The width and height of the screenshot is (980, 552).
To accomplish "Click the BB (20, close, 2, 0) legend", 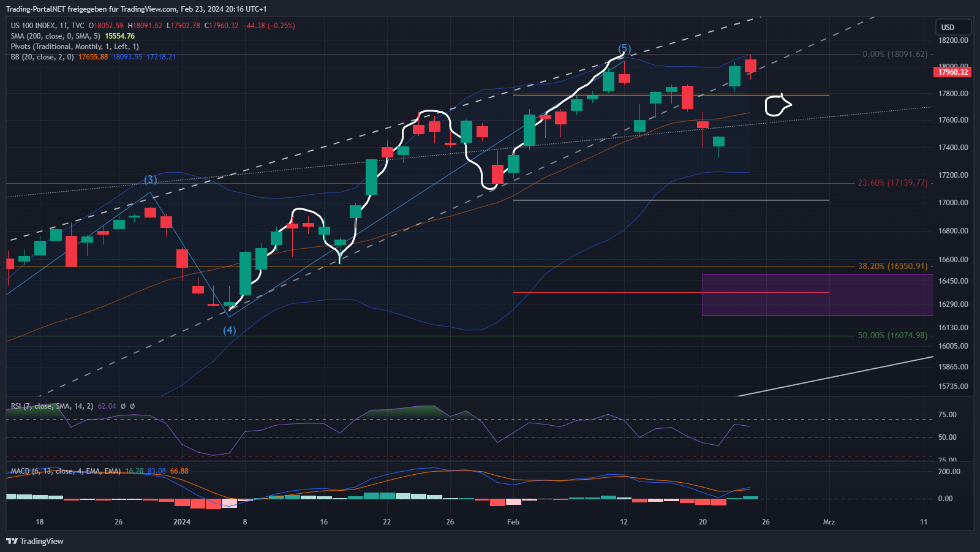I will tap(42, 57).
